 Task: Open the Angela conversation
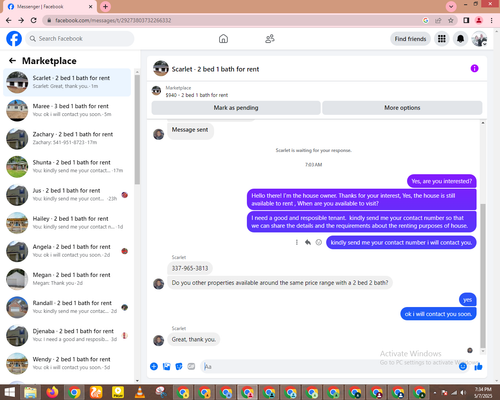click(67, 251)
